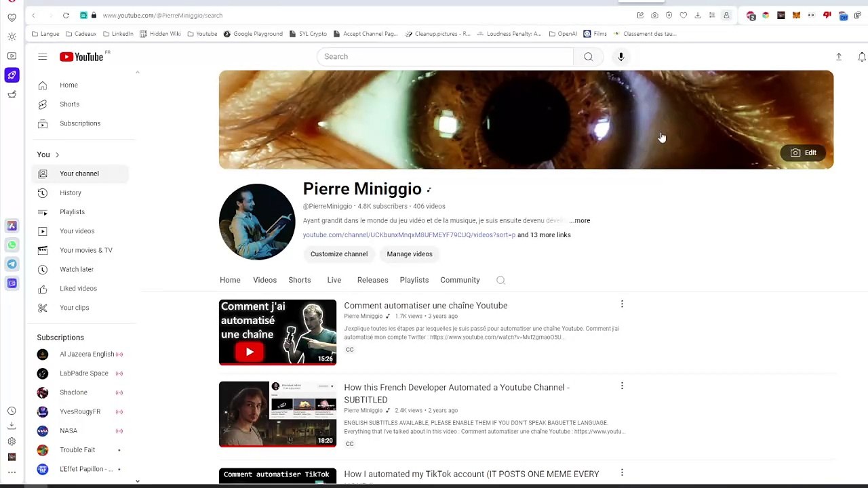The width and height of the screenshot is (868, 488).
Task: Click Customize channel button
Action: coord(339,254)
